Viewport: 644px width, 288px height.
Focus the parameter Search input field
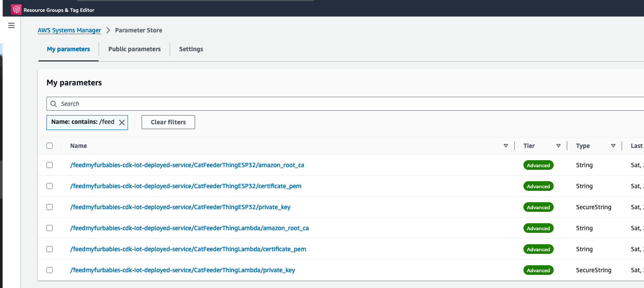point(346,104)
